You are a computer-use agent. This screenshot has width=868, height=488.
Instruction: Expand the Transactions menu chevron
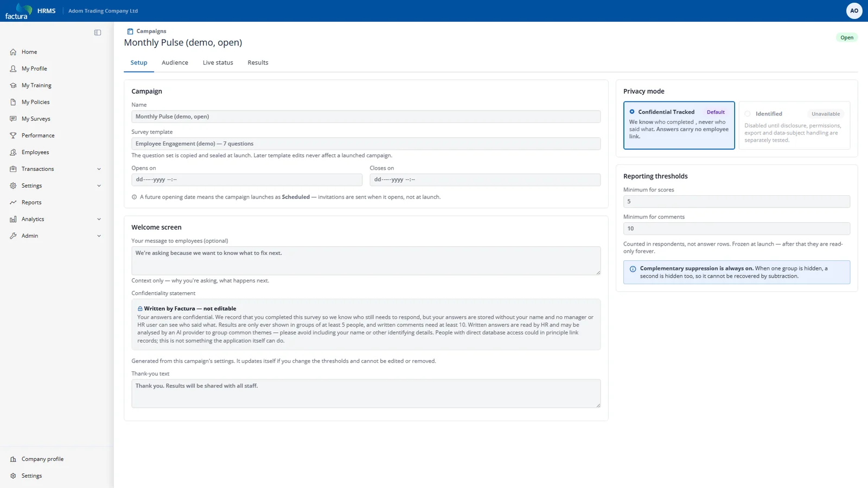tap(99, 169)
